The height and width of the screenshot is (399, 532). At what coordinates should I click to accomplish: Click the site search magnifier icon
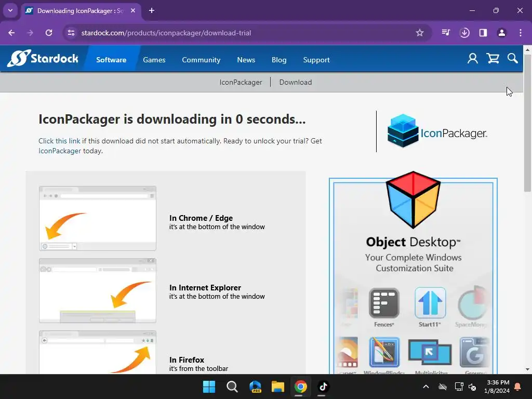(x=513, y=58)
